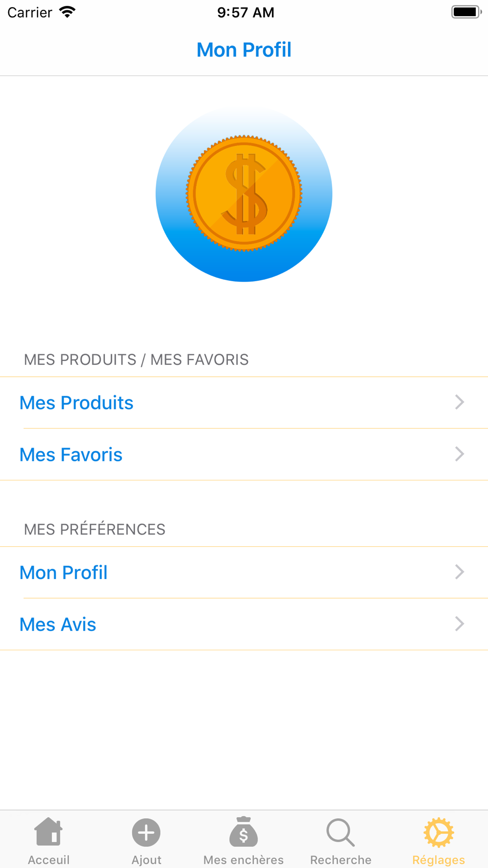The height and width of the screenshot is (868, 488).
Task: Open the Mes Produits link
Action: [77, 403]
